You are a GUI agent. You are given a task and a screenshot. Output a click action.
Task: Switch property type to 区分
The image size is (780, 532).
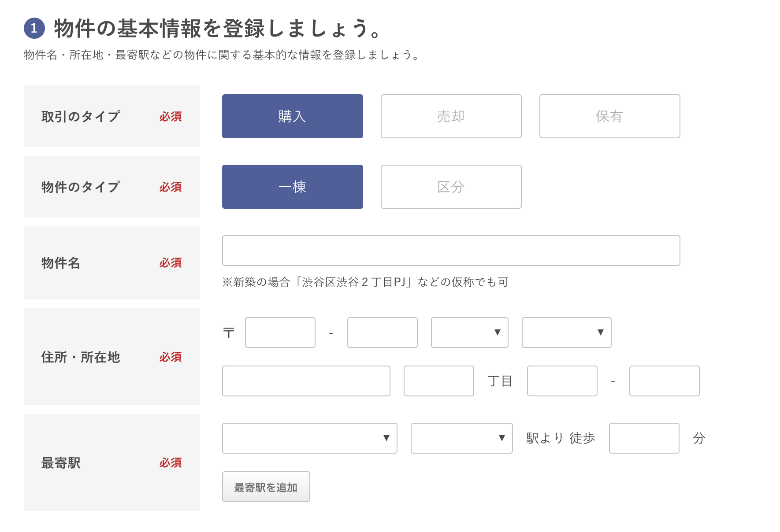[x=451, y=187]
